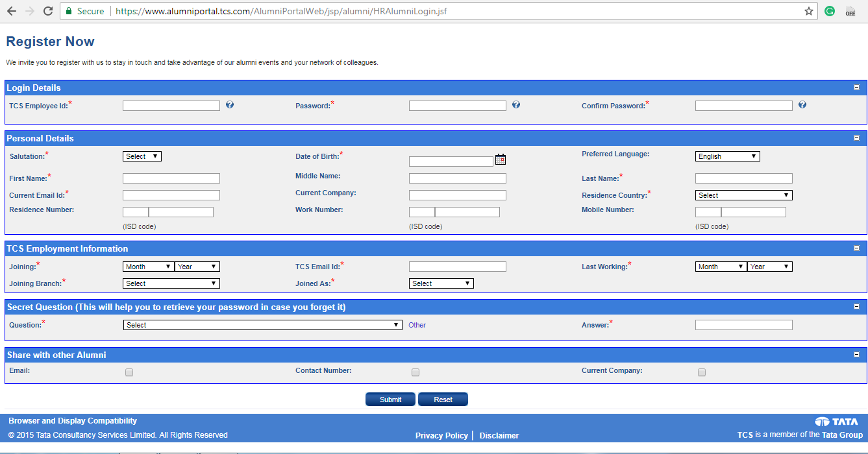
Task: Open help icon next to Confirm Password
Action: point(802,104)
